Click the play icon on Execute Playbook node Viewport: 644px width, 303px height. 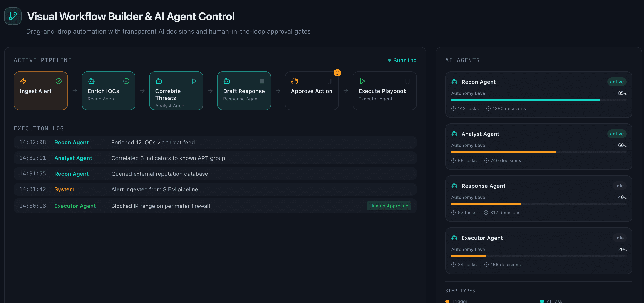pos(362,81)
